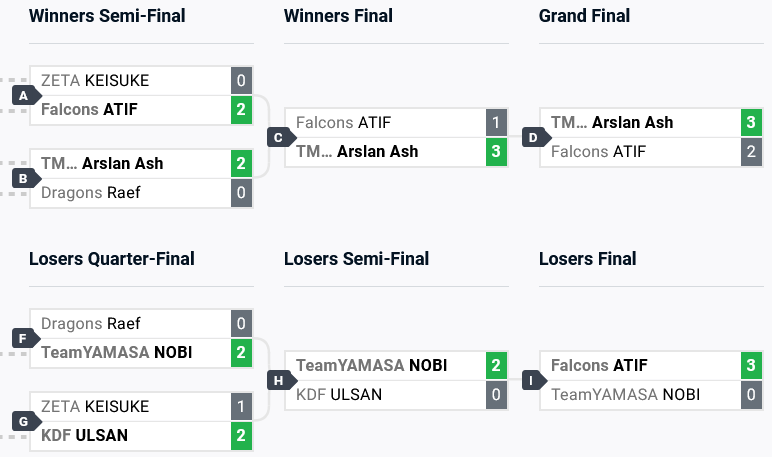Screen dimensions: 772x457
Task: Click KDF ULSAN's score 2 in match G
Action: pos(241,435)
